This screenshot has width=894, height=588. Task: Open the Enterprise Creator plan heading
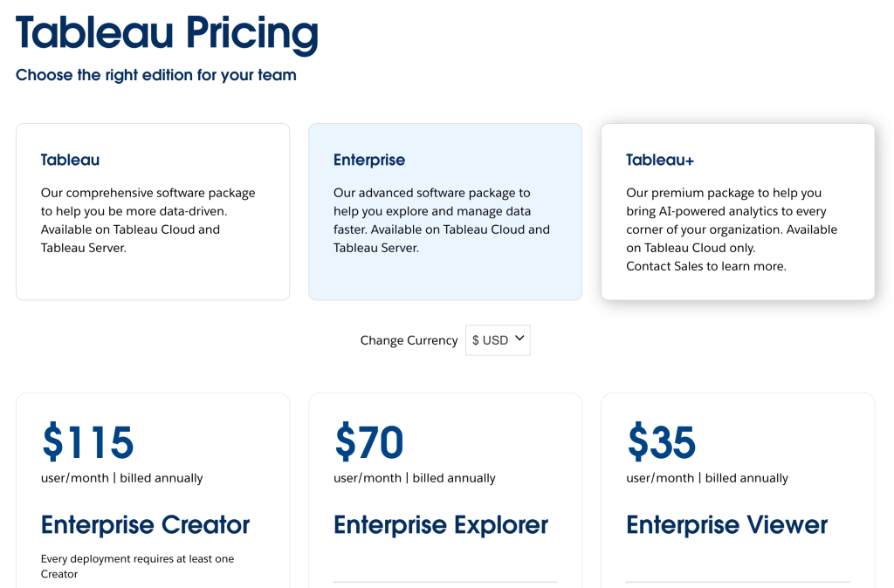(145, 525)
